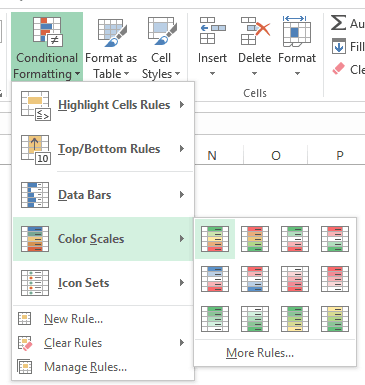The width and height of the screenshot is (365, 385).
Task: Open Highlight Cells Rules submenu
Action: click(103, 105)
